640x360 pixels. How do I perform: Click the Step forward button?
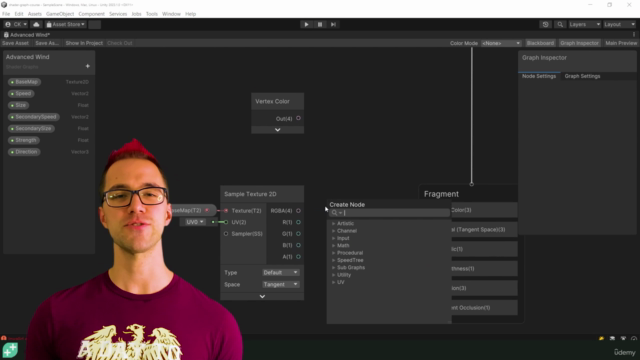333,24
